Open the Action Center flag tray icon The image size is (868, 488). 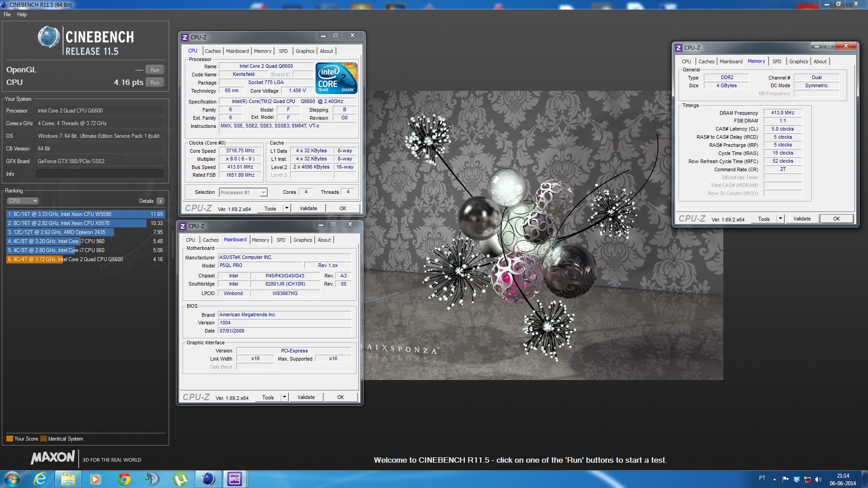tap(785, 479)
